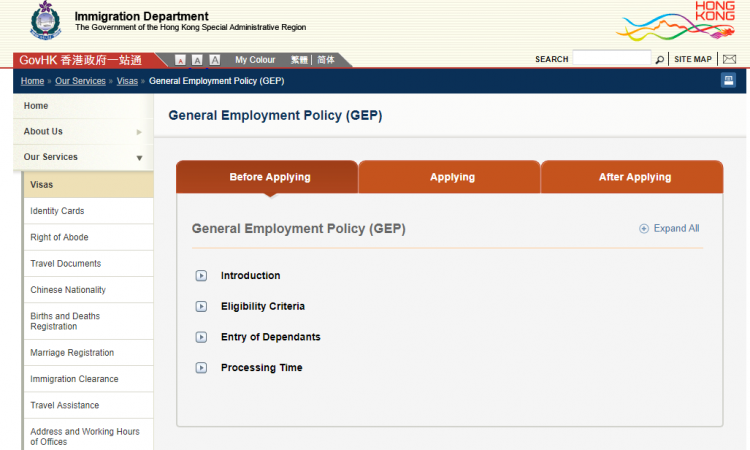Viewport: 750px width, 450px height.
Task: Click the print page icon
Action: [728, 81]
